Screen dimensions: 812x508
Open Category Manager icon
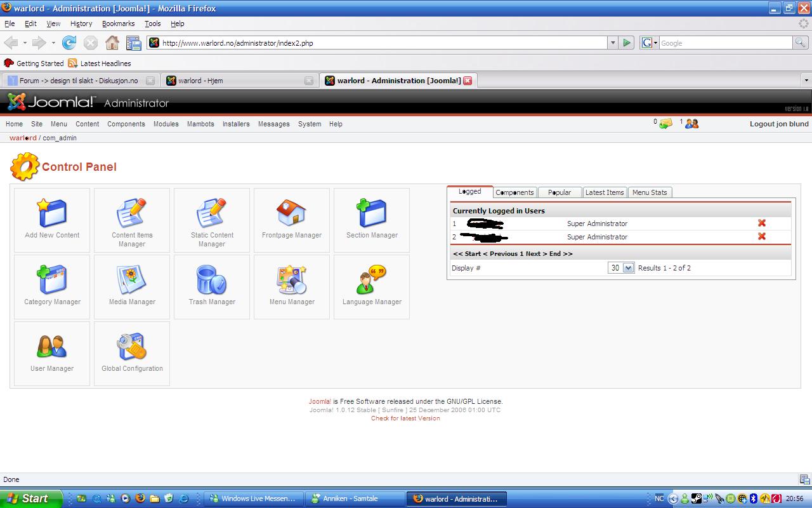(52, 286)
